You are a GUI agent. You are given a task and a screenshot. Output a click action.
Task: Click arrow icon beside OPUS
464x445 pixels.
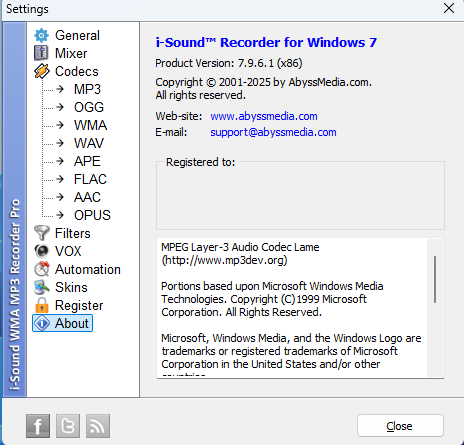pos(60,215)
